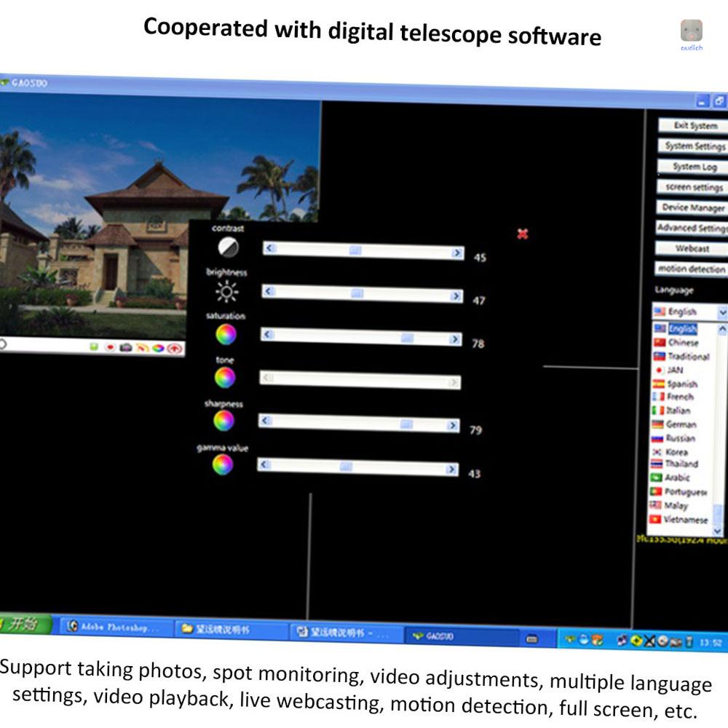Select Spanish from the language list
The width and height of the screenshot is (728, 728).
[681, 384]
